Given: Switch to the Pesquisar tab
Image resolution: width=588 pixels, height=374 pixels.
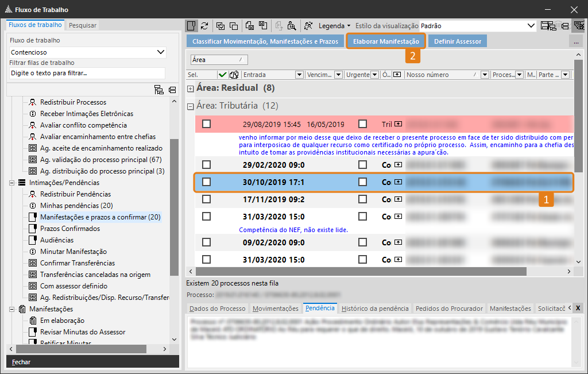Looking at the screenshot, I should 83,25.
